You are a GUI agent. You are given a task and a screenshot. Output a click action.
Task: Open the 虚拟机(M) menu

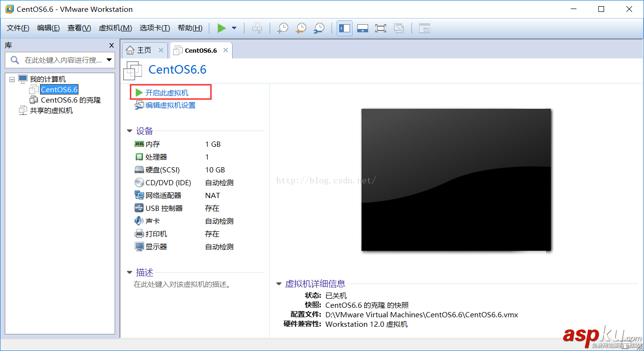pyautogui.click(x=115, y=28)
